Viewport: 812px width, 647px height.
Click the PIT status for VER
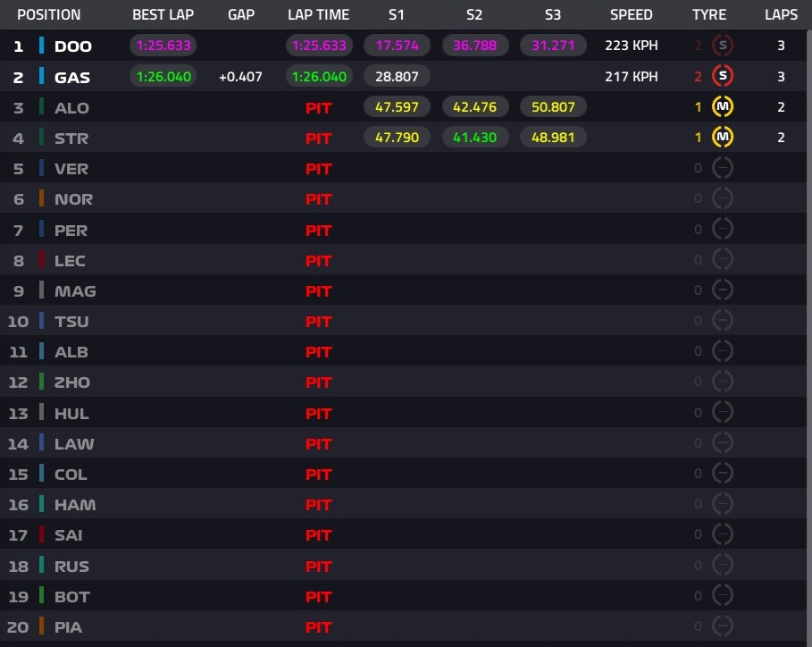[319, 169]
